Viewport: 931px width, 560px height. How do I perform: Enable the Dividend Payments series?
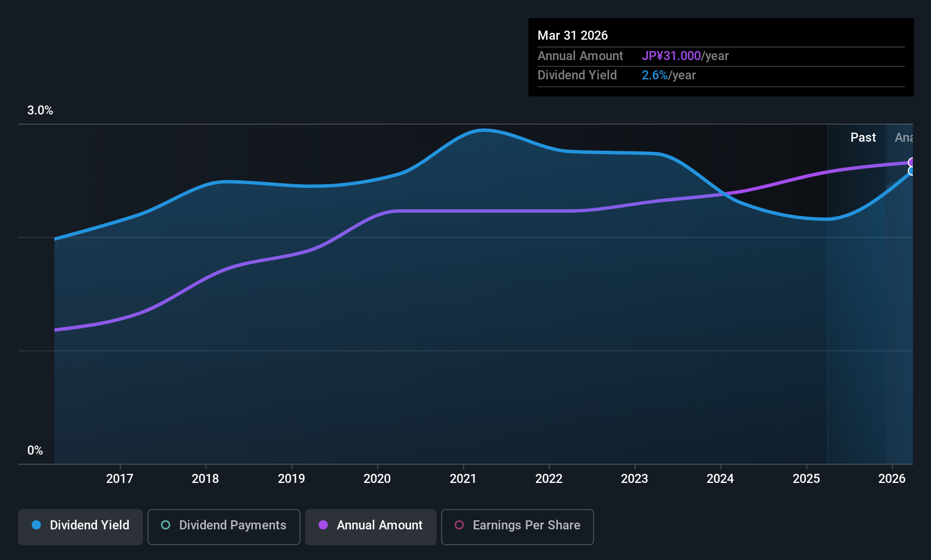pyautogui.click(x=223, y=527)
